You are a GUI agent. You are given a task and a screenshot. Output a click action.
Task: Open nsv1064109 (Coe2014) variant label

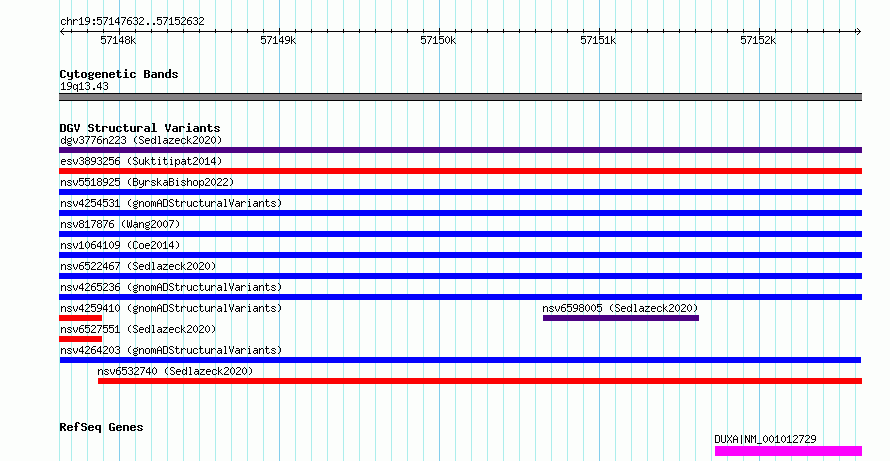click(x=120, y=245)
